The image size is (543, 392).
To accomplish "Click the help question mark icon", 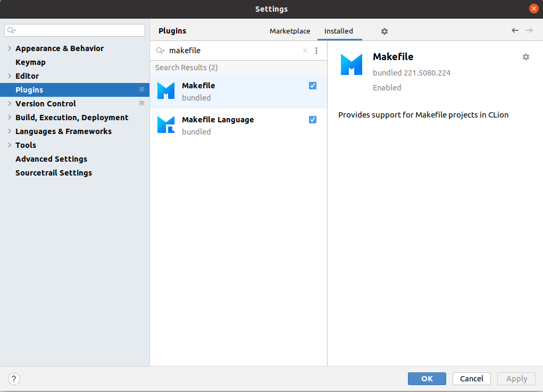I will coord(14,379).
